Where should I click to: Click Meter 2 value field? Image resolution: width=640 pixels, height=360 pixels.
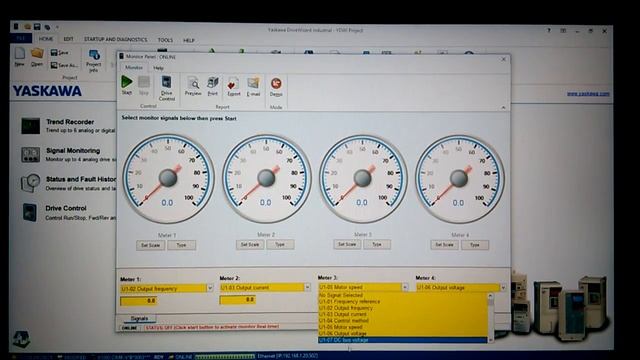coord(237,300)
